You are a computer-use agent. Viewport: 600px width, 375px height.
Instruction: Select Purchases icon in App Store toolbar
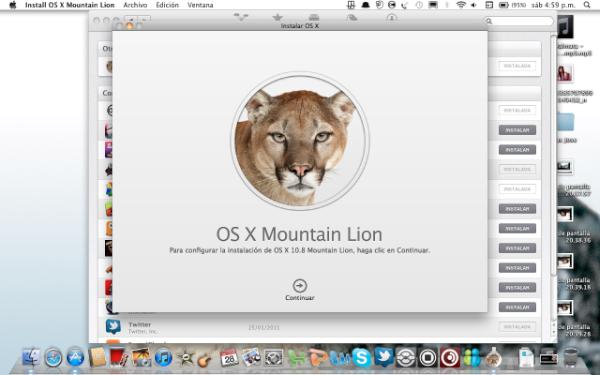coord(352,17)
